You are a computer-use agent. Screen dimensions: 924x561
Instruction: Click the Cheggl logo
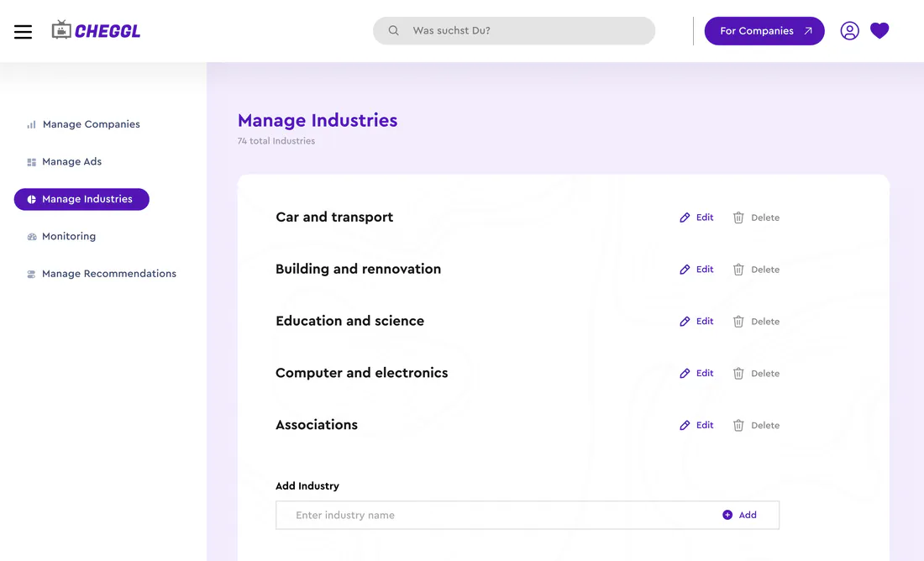pyautogui.click(x=96, y=30)
